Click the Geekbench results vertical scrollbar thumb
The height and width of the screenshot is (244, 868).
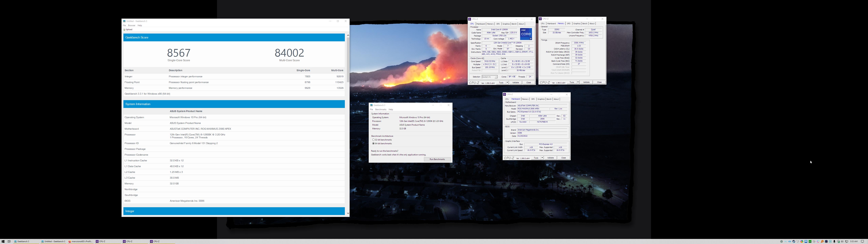point(348,60)
